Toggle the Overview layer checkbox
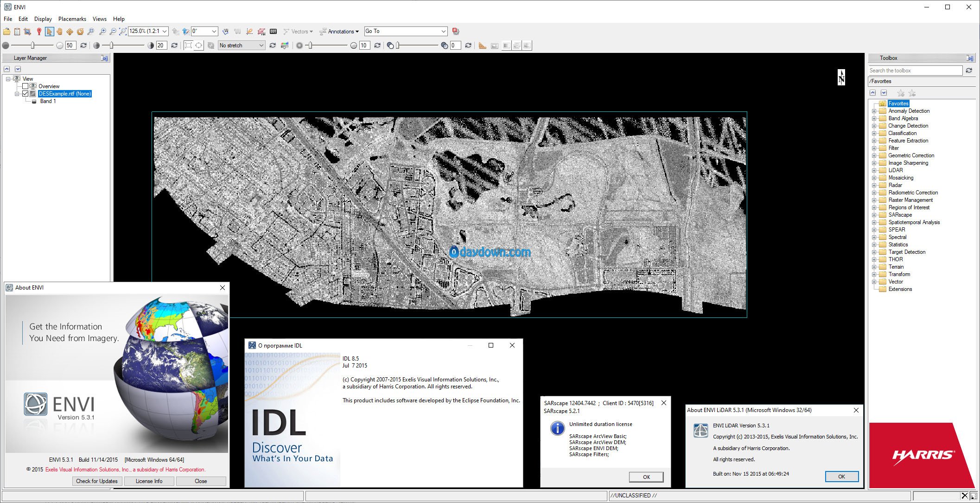 coord(25,86)
